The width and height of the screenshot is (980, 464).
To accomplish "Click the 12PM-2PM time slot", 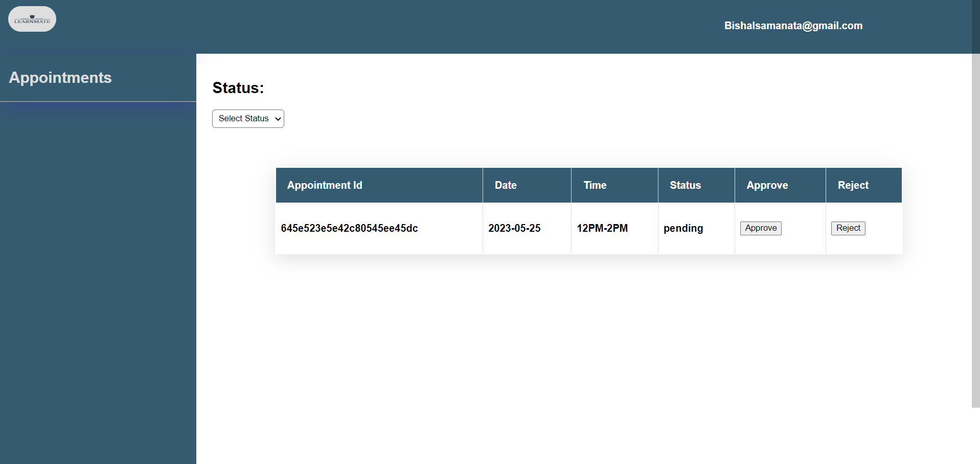I will (602, 228).
